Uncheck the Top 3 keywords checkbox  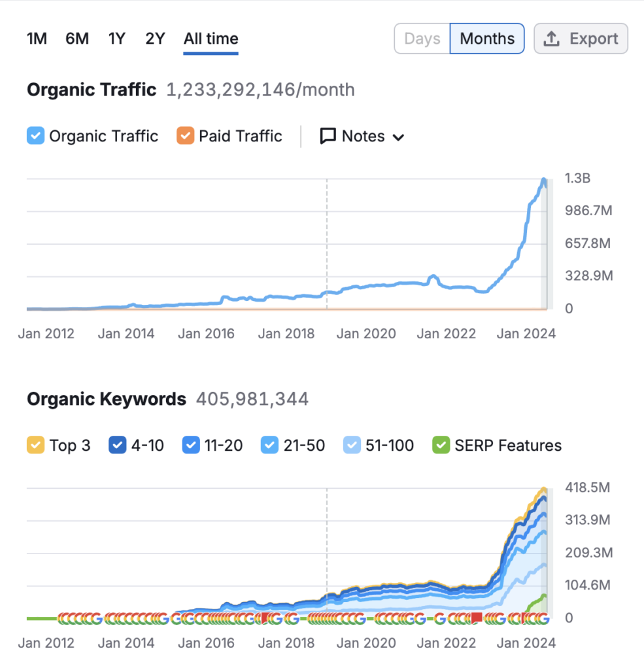35,446
